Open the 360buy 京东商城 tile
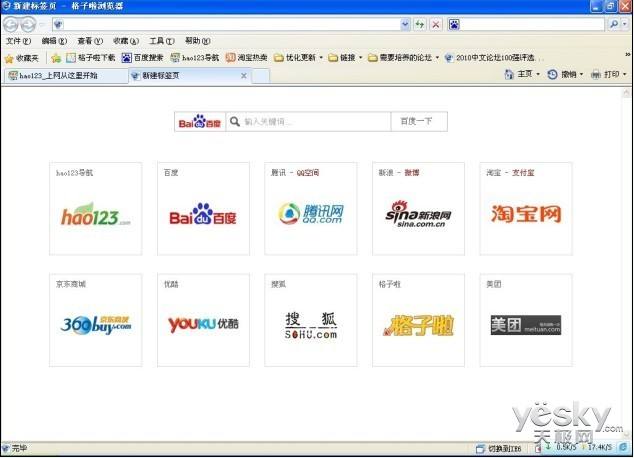634x458 pixels. point(96,320)
